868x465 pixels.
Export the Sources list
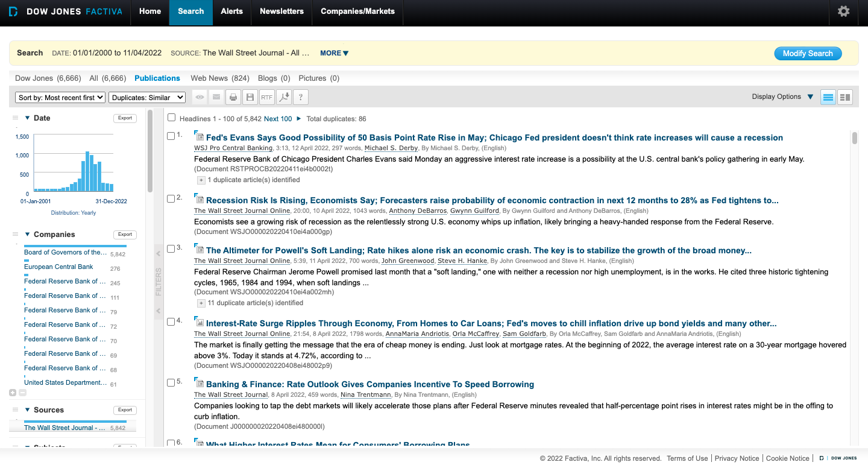[x=125, y=410]
